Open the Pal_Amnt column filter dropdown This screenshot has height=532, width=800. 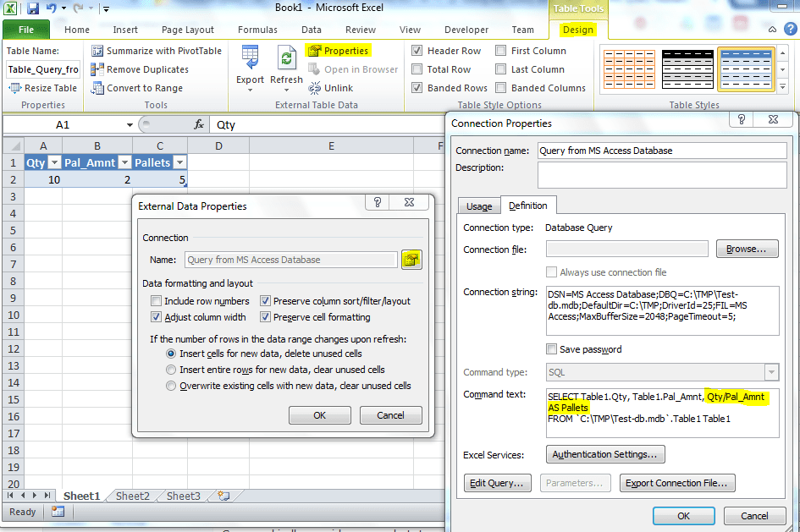(x=124, y=162)
